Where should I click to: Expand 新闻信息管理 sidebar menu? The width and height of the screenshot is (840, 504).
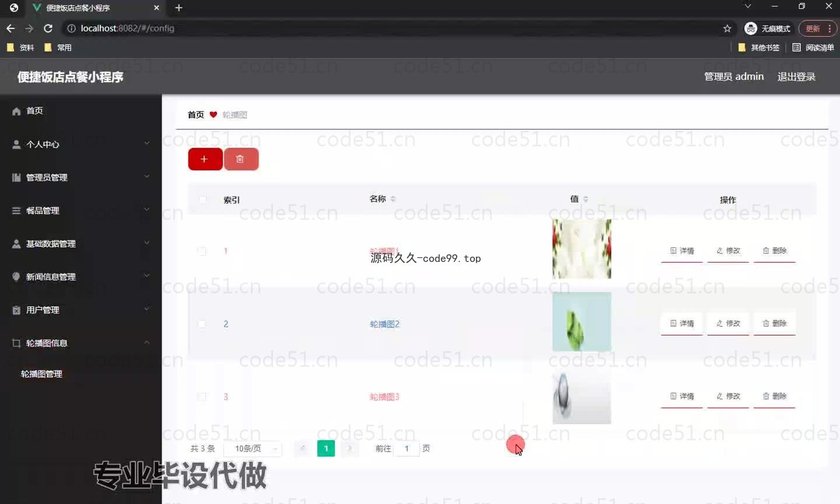80,277
